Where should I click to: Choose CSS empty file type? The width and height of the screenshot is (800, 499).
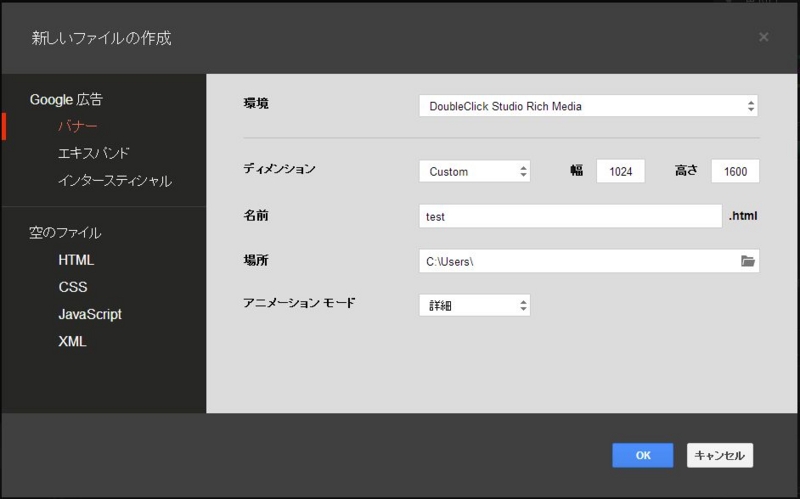tap(73, 287)
